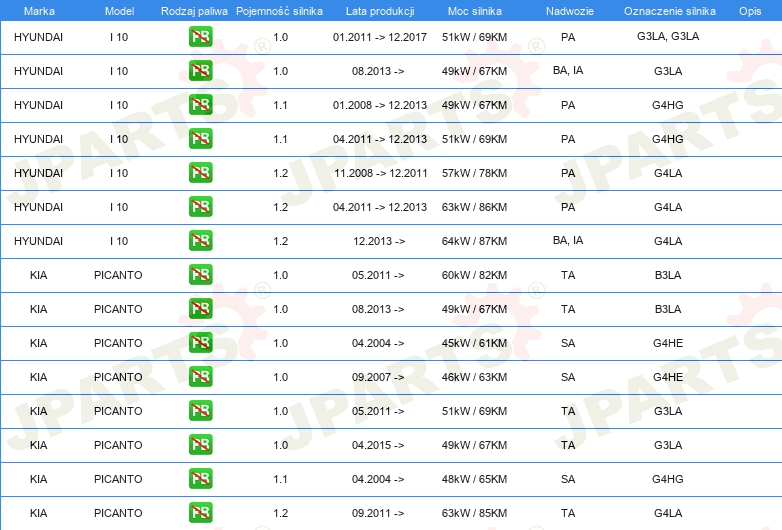Click the fuel icon in the Hyundai 08.2013 row

[200, 70]
